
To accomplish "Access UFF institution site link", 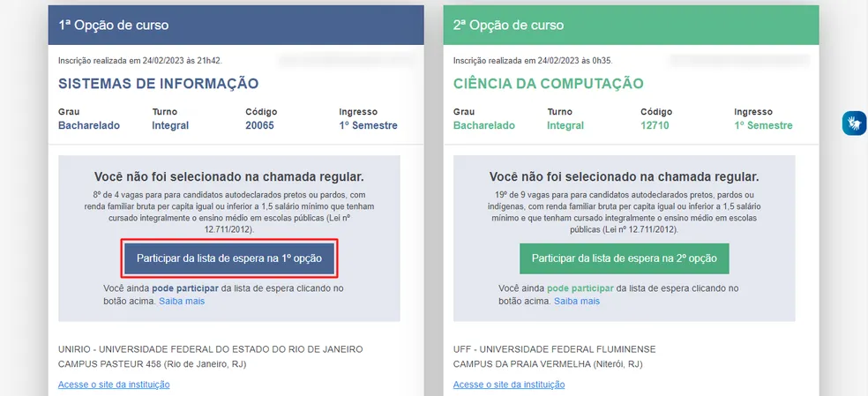I will pos(509,385).
